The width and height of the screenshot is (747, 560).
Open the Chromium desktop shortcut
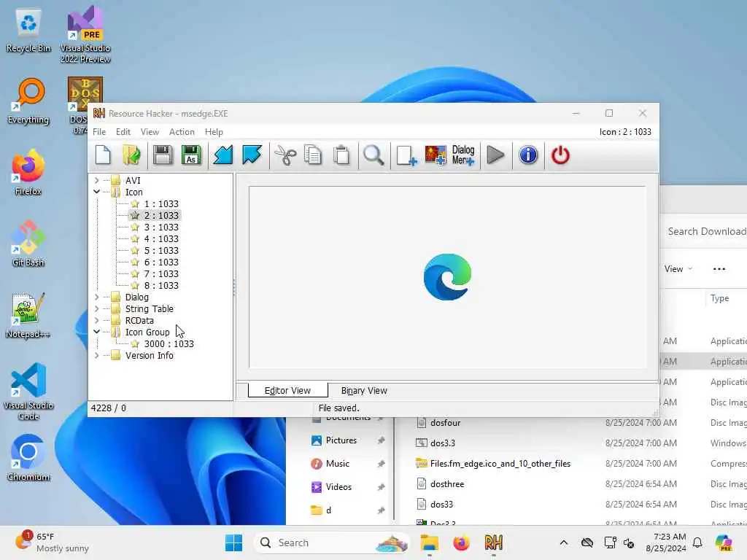pos(28,458)
